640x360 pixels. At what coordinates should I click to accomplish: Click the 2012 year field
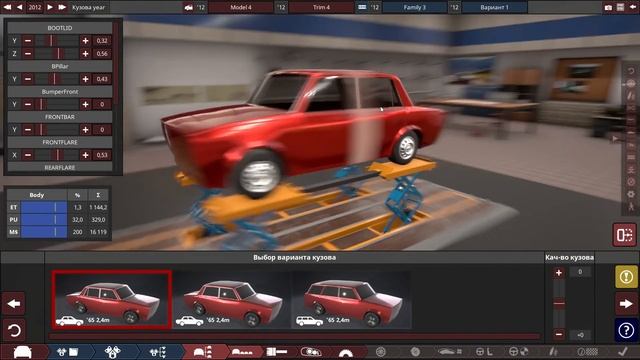(35, 7)
